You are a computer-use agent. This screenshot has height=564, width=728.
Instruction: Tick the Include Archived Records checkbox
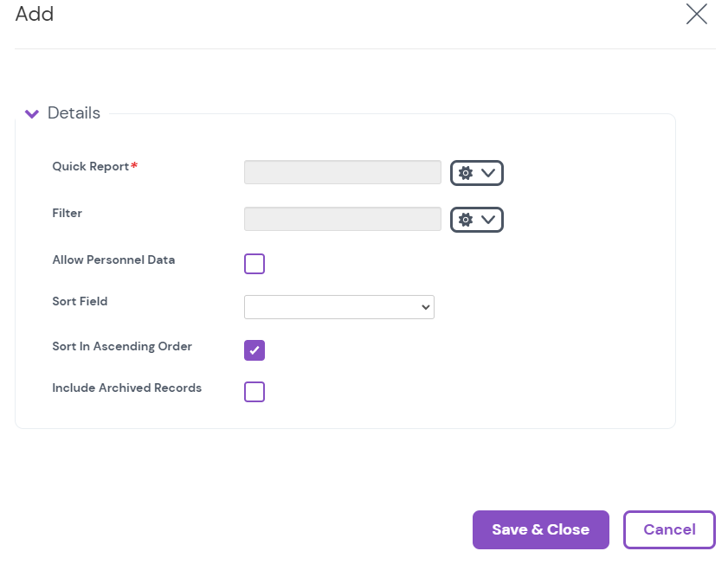(254, 392)
